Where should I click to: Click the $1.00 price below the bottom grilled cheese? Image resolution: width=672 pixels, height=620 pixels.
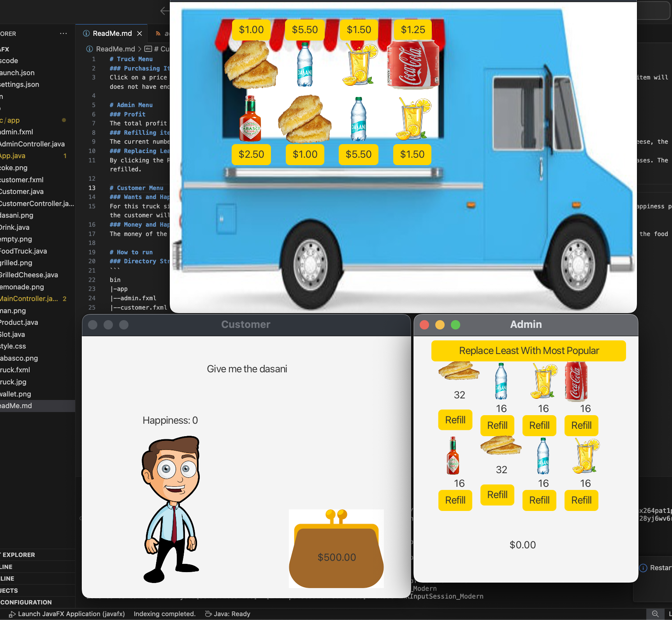[305, 155]
